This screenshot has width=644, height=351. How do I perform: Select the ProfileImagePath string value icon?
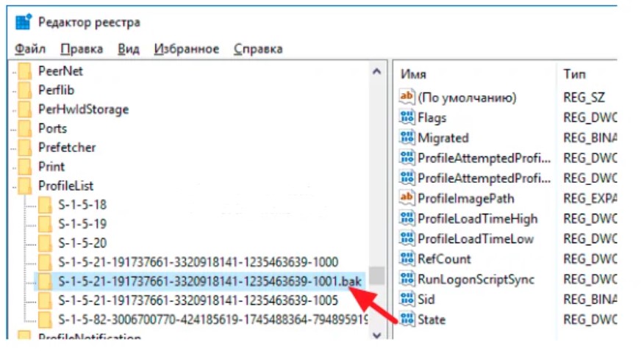tap(407, 198)
